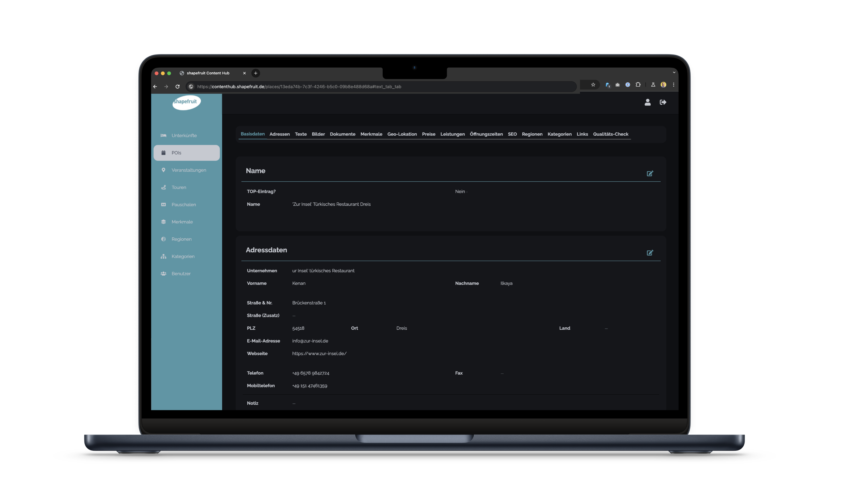Click the logout icon in header
The image size is (844, 504).
pyautogui.click(x=662, y=102)
